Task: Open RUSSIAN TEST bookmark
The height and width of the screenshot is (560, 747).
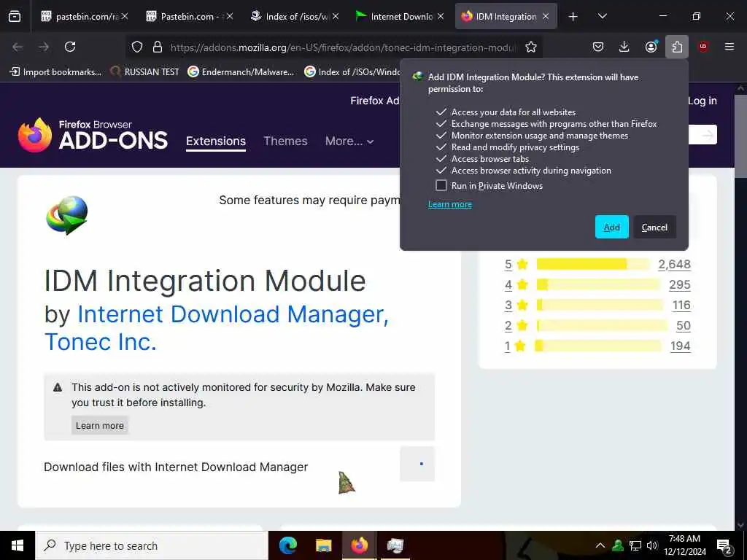Action: 145,72
